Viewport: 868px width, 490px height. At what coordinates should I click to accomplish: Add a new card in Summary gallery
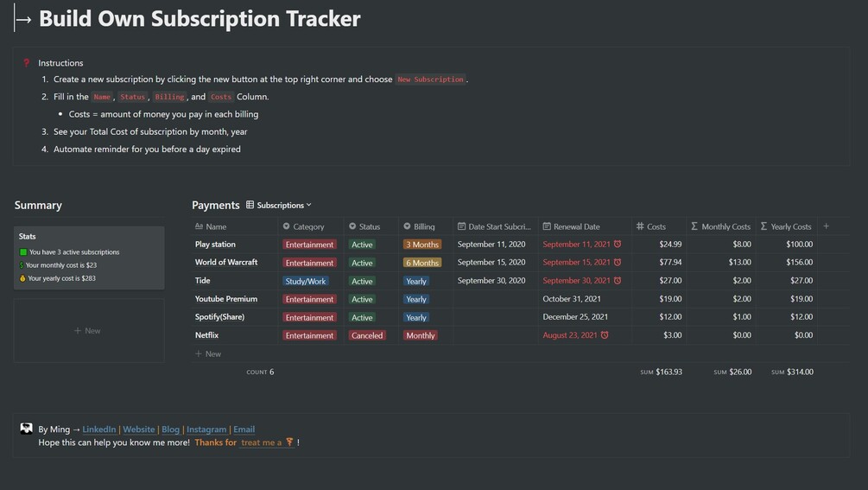pyautogui.click(x=89, y=330)
